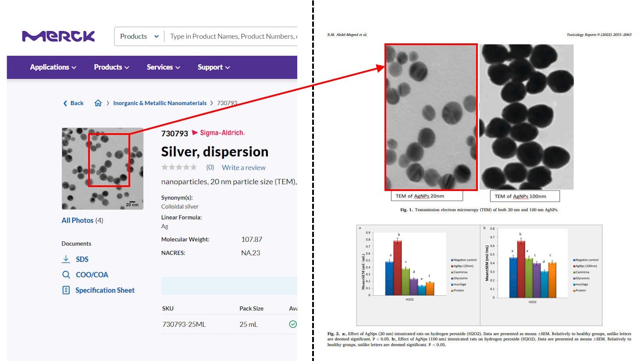Click the Write a review link
Image resolution: width=644 pixels, height=361 pixels.
243,167
